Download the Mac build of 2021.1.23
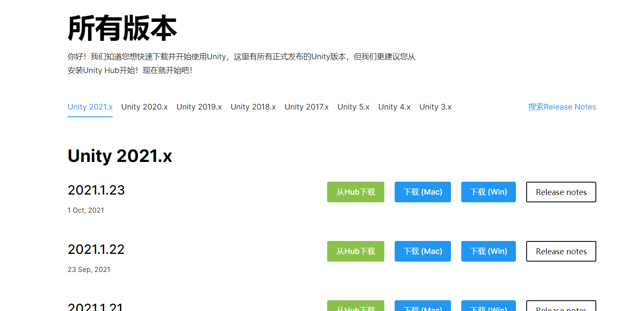The image size is (644, 311). click(x=423, y=192)
